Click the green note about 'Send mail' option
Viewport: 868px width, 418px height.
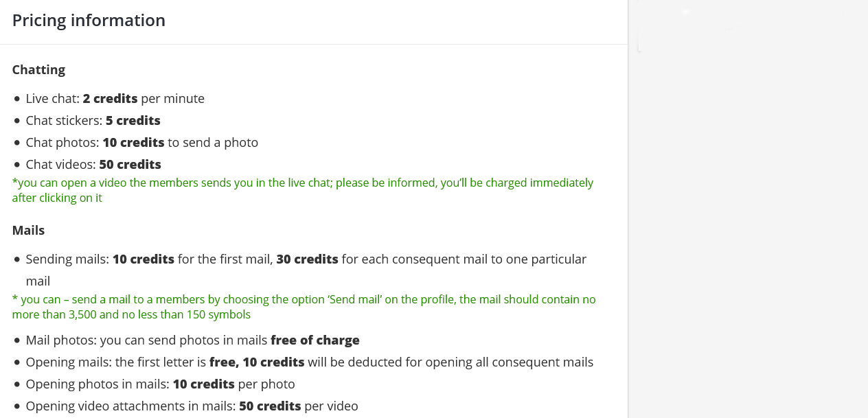tap(304, 307)
